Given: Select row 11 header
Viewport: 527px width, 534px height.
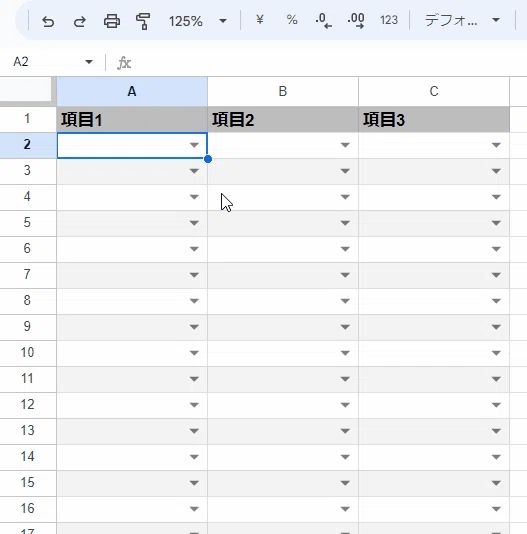Looking at the screenshot, I should coord(27,378).
